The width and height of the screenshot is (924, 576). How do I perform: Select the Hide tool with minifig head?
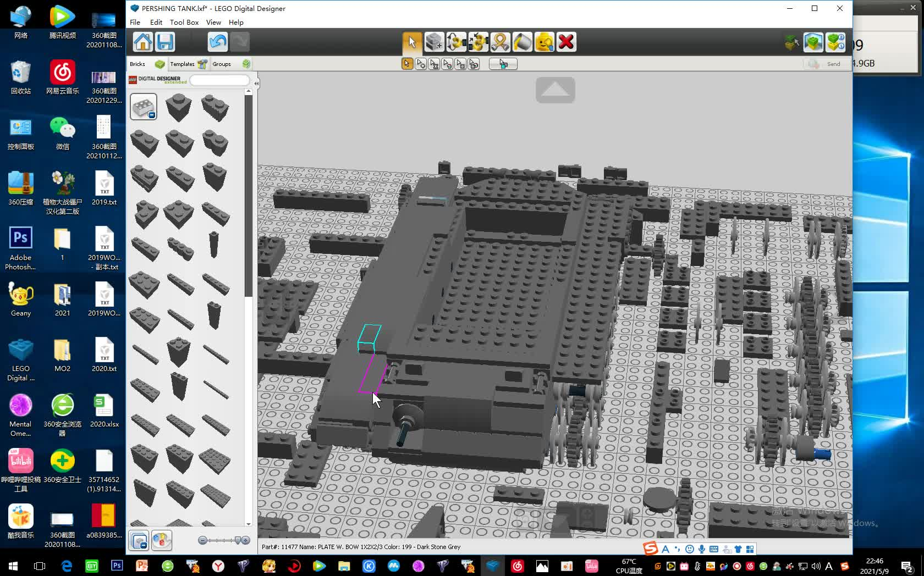coord(544,42)
